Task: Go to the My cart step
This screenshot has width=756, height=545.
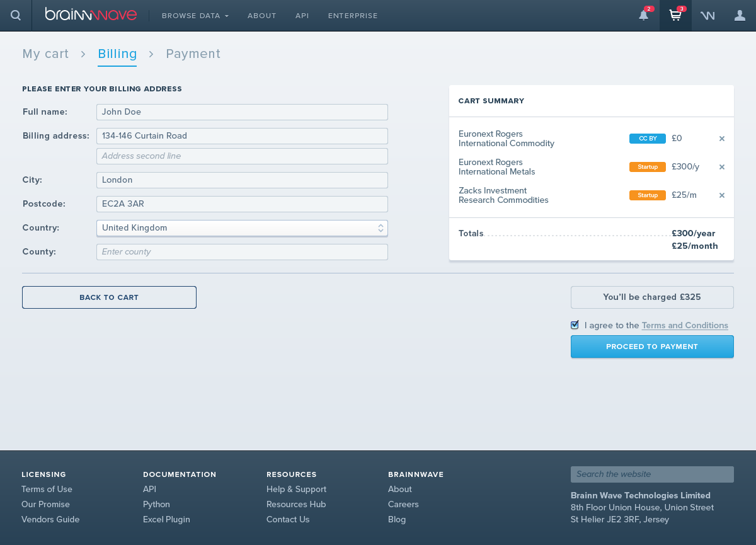Action: tap(45, 54)
